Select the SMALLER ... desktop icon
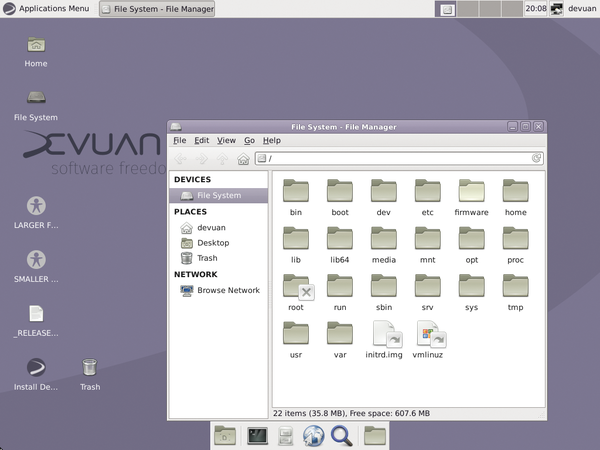Screen dimensions: 600x450 point(36,267)
